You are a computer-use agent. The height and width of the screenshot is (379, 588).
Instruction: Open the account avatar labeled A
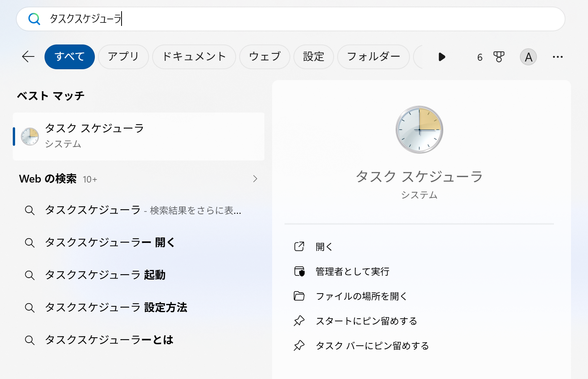click(528, 57)
